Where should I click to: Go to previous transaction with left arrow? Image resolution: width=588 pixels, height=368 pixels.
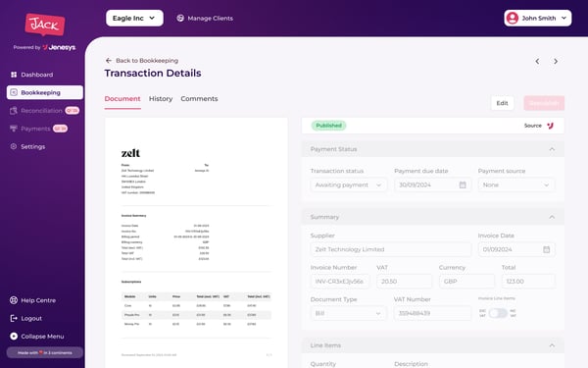pos(537,61)
